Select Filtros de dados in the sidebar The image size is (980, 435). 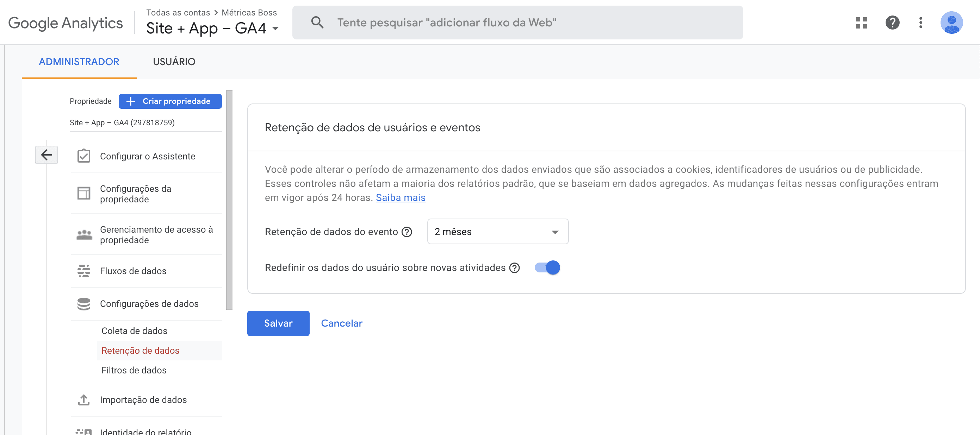click(134, 370)
